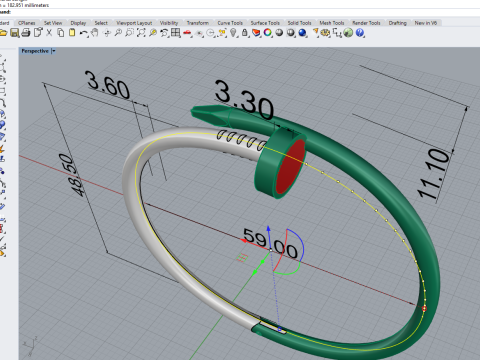This screenshot has height=360, width=480.
Task: Click the green gumball Y-axis arrow
Action: (x=256, y=272)
